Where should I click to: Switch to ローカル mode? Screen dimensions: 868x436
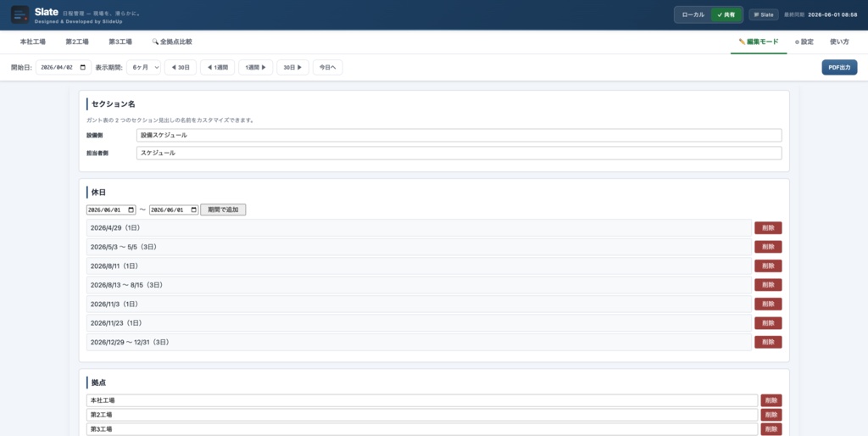[x=693, y=15]
